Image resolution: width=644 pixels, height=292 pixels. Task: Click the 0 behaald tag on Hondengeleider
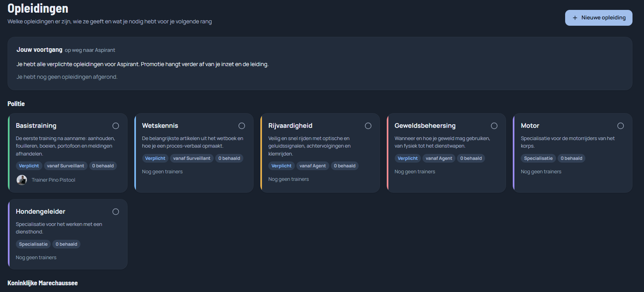[x=67, y=244]
